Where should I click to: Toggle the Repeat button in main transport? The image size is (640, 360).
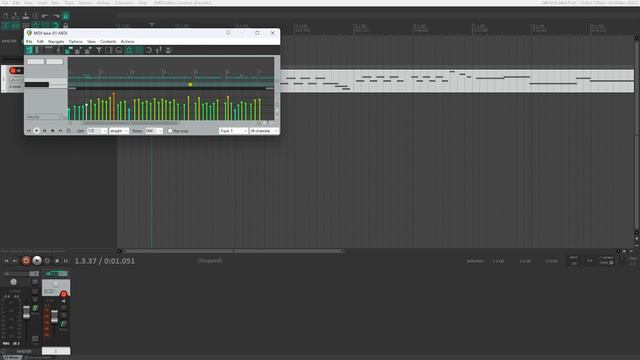click(47, 261)
